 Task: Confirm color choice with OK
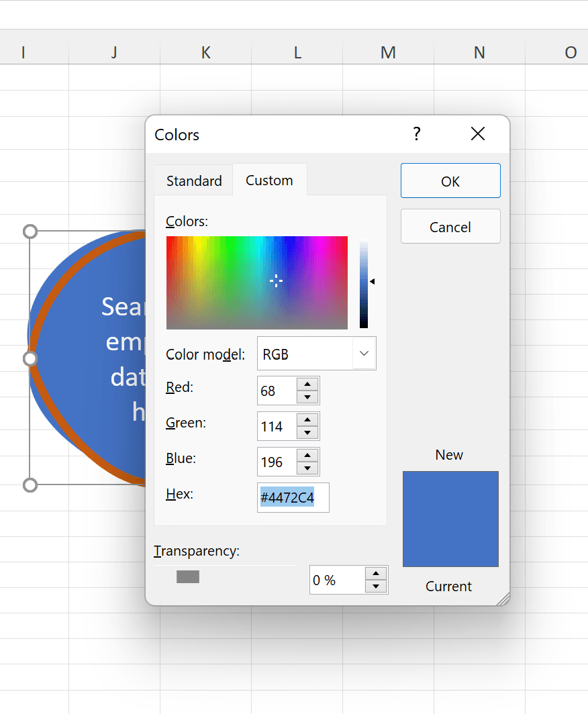click(x=450, y=181)
